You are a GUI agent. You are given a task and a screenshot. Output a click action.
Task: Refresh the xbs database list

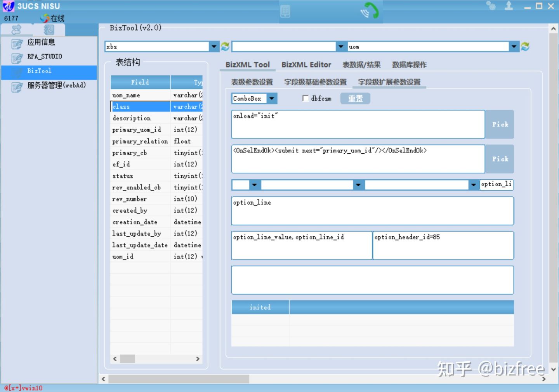pos(225,47)
